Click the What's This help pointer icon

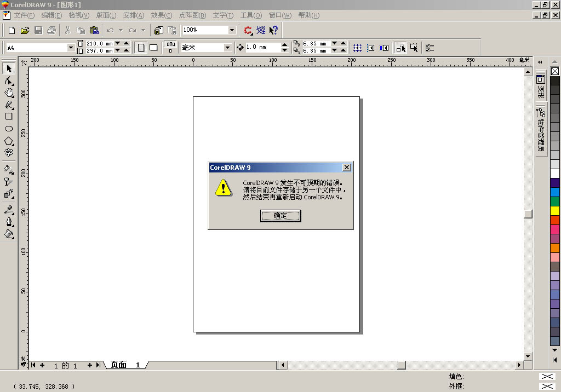pos(274,31)
